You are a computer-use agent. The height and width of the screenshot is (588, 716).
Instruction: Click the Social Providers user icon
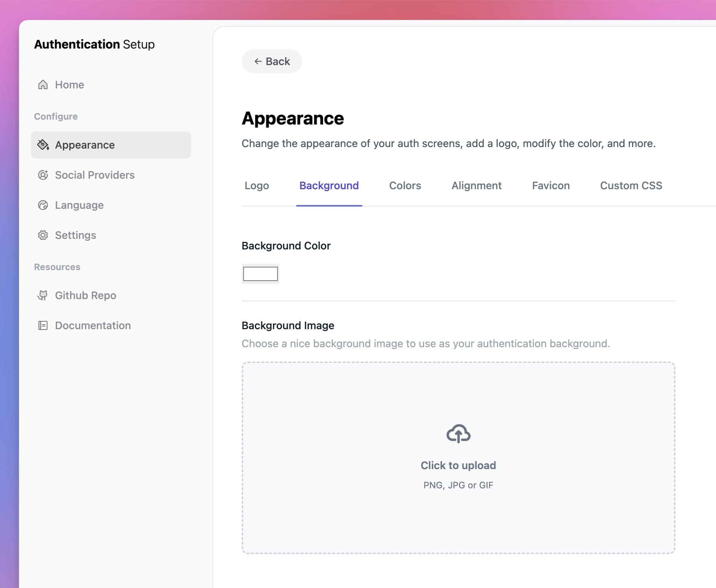point(43,175)
